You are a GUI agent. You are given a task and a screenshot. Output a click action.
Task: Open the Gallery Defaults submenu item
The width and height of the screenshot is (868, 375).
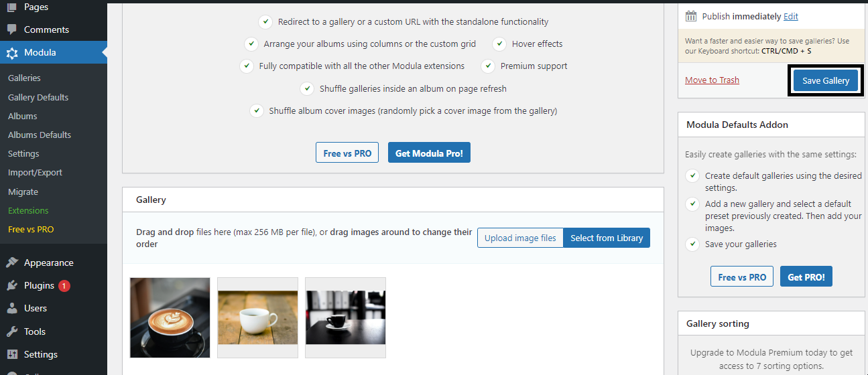point(38,97)
